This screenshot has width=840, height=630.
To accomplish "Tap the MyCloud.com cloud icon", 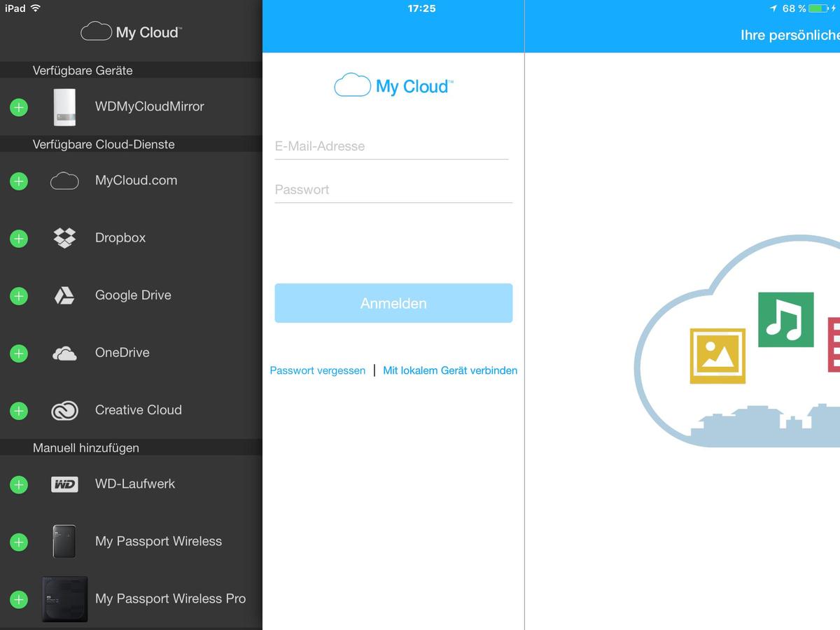I will (x=64, y=181).
